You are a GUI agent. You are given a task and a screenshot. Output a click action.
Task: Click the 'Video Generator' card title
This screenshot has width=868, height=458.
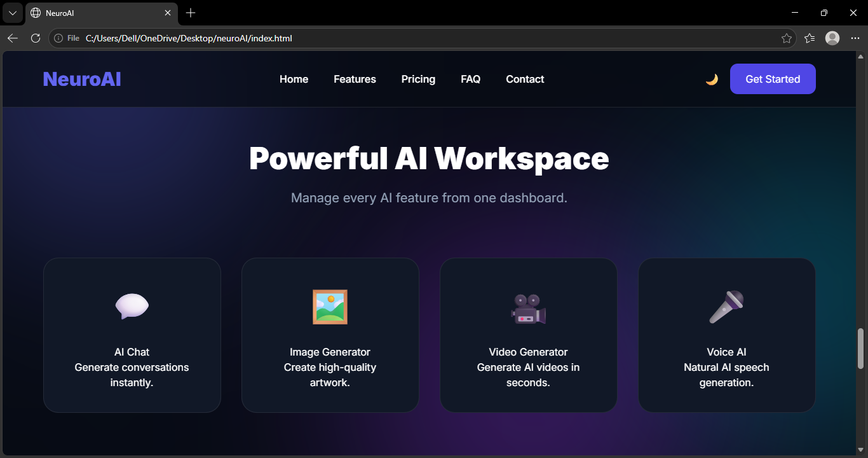[528, 352]
